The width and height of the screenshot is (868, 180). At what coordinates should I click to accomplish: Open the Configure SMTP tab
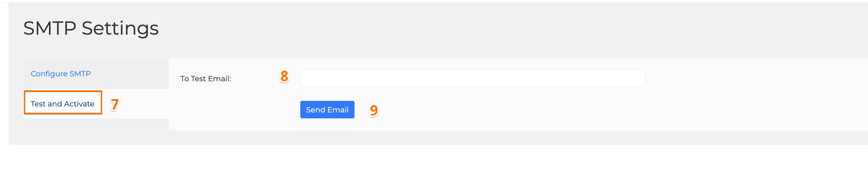61,74
